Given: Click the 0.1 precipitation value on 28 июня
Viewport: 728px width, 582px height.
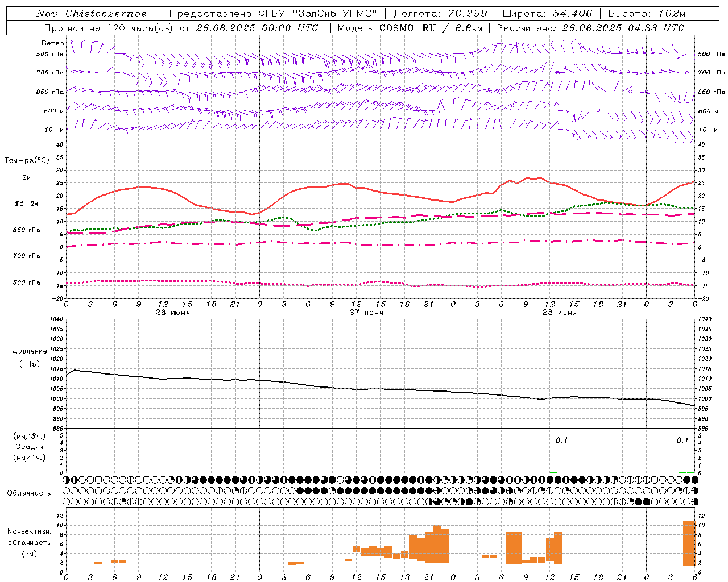Looking at the screenshot, I should point(561,440).
